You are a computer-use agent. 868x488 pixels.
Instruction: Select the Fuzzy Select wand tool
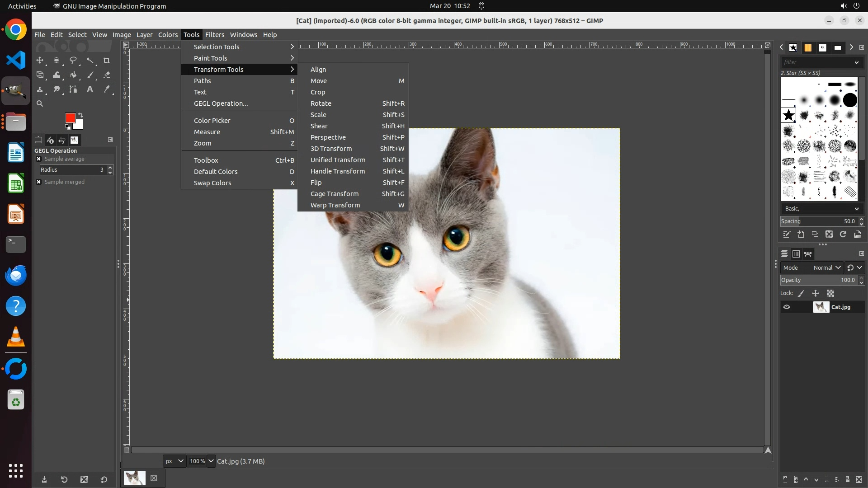tap(90, 60)
